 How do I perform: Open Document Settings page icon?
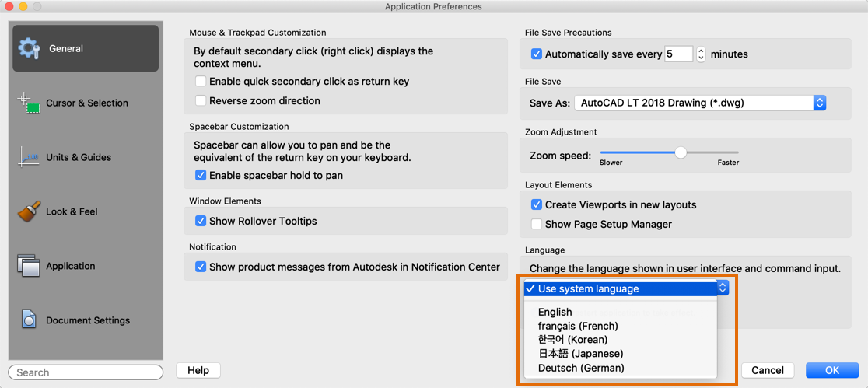29,320
